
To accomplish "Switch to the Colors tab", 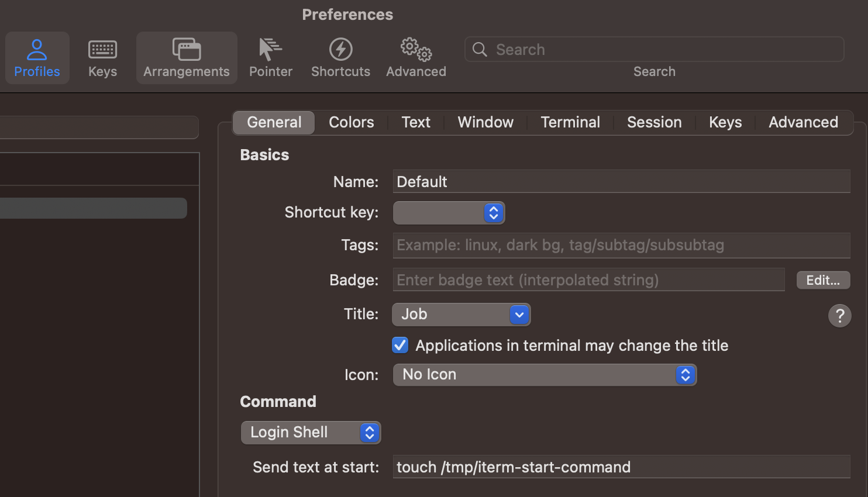I will click(x=351, y=122).
